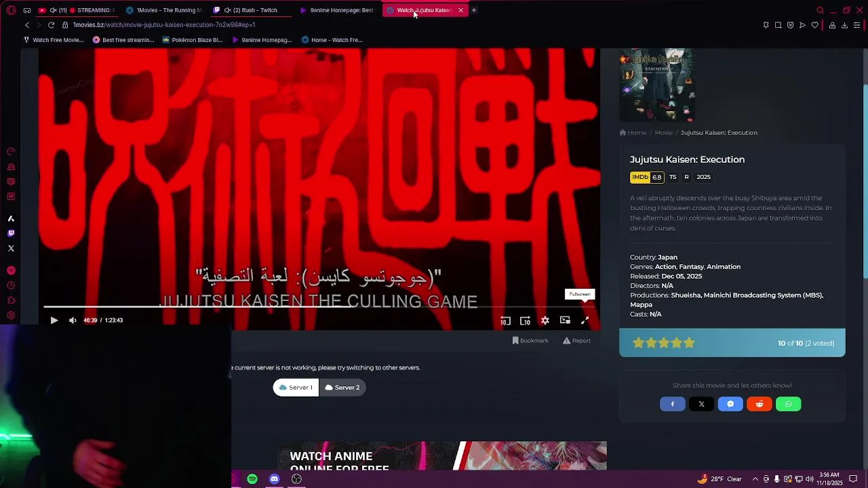Open Spotify from the taskbar
The image size is (868, 488).
point(252,479)
